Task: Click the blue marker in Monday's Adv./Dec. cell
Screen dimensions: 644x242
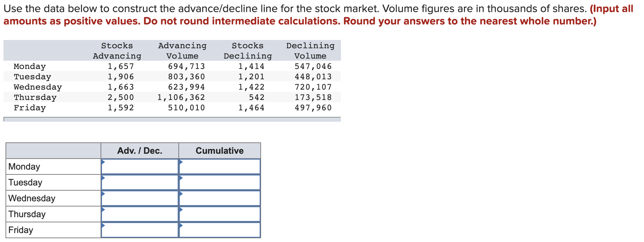Action: pos(103,162)
